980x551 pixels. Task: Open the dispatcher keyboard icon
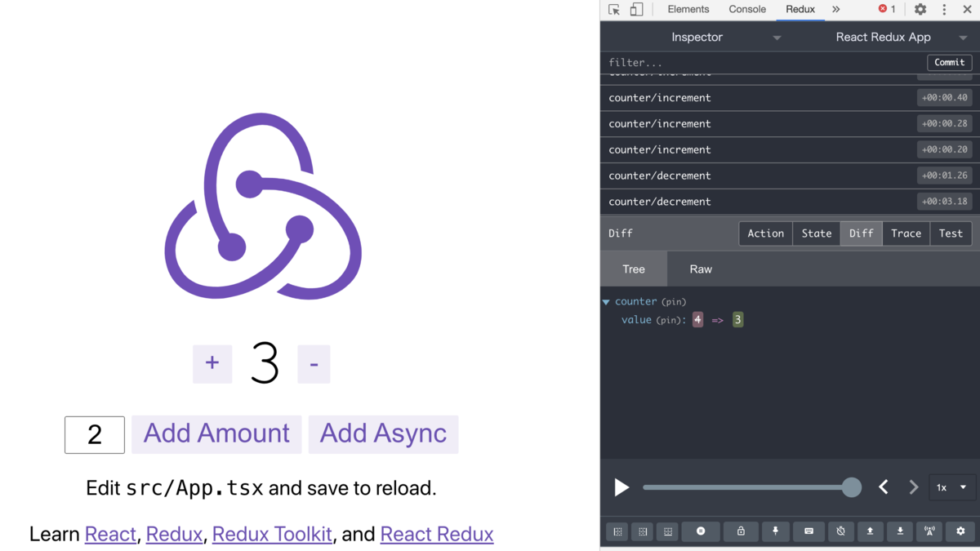[808, 531]
